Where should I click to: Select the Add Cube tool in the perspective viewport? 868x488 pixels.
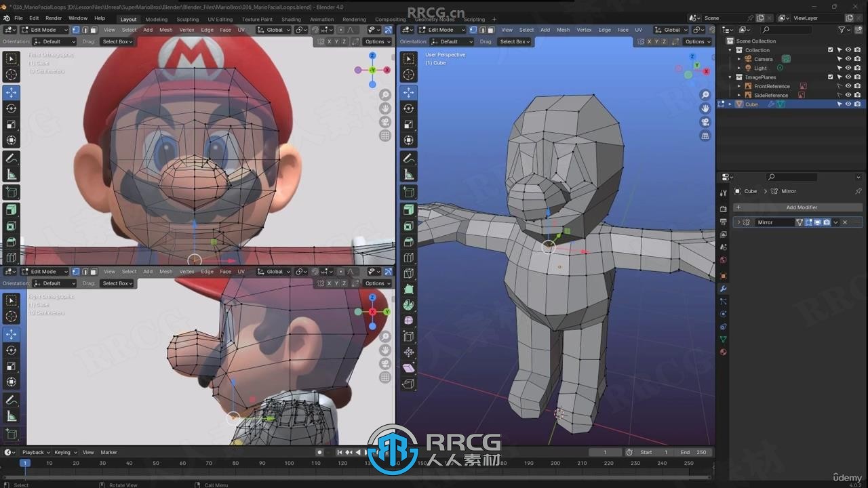pyautogui.click(x=409, y=192)
